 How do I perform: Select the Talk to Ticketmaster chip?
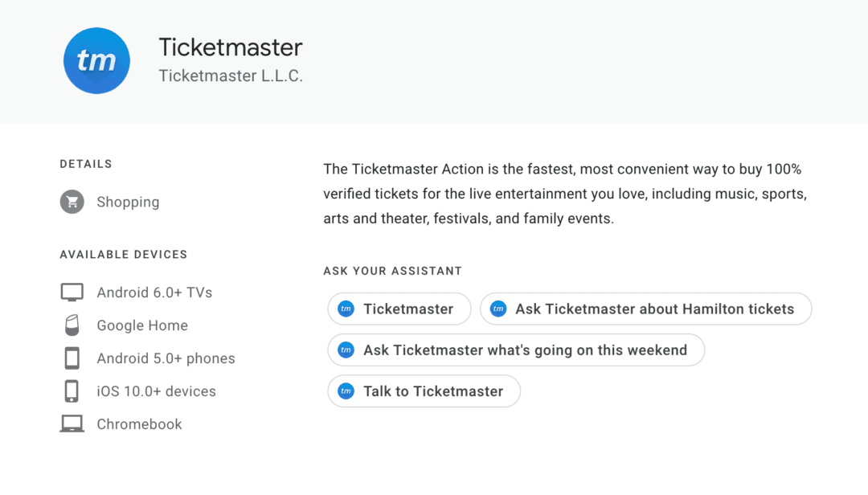tap(424, 391)
